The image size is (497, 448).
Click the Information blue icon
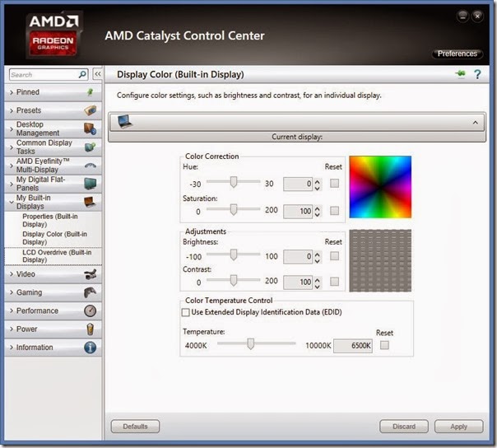click(91, 348)
